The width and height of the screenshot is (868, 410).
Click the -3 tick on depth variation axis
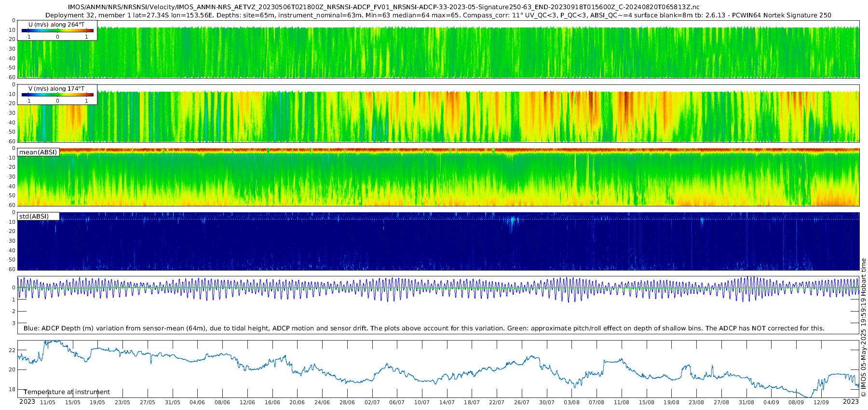click(13, 323)
